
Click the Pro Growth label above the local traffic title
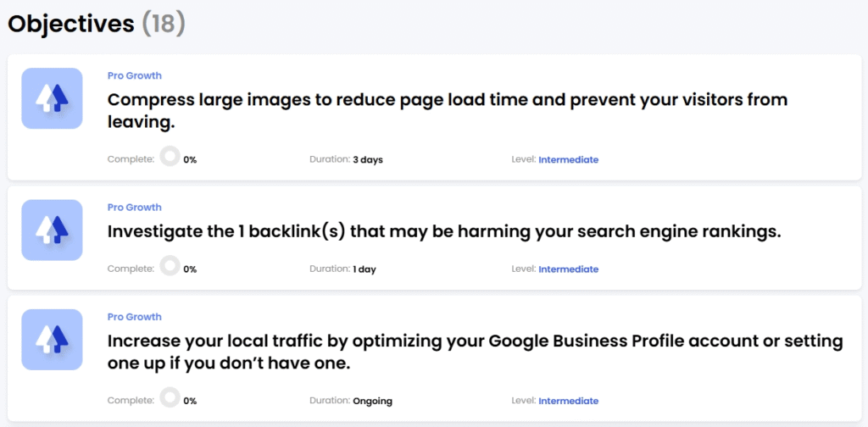(134, 317)
